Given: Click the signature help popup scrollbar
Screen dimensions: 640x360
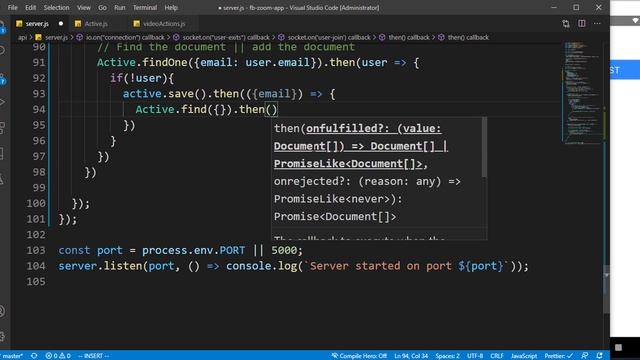Looking at the screenshot, I should [484, 147].
